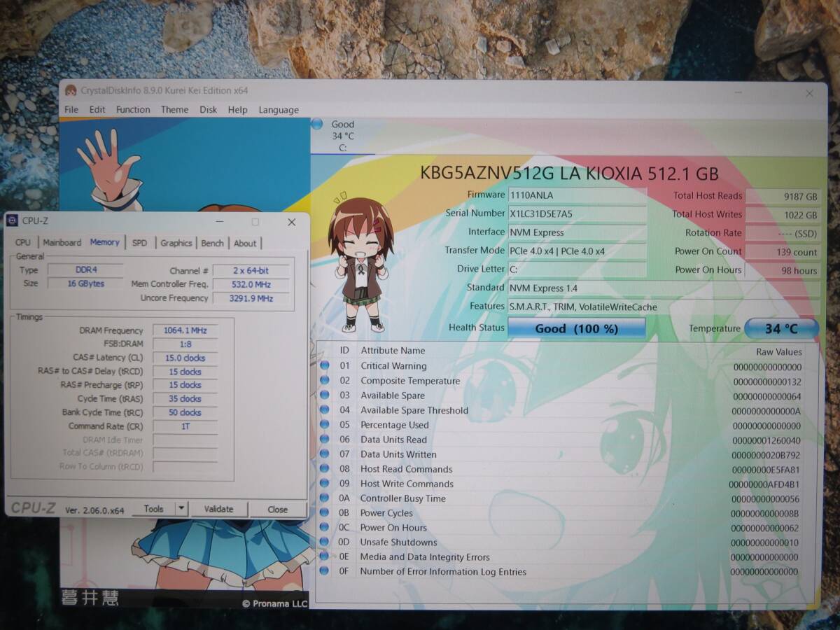Click the Unsafe Shutdowns attribute row text
The height and width of the screenshot is (630, 840).
pyautogui.click(x=398, y=542)
